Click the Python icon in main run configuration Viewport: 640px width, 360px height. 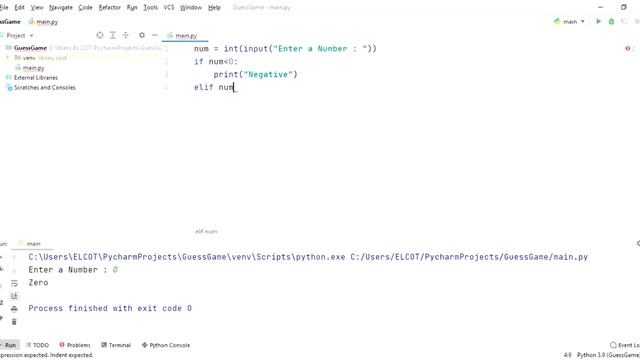pos(557,21)
